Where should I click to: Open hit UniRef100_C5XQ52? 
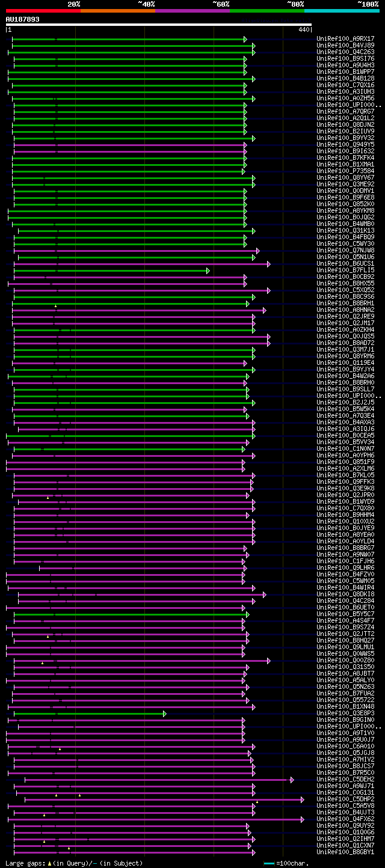345,290
